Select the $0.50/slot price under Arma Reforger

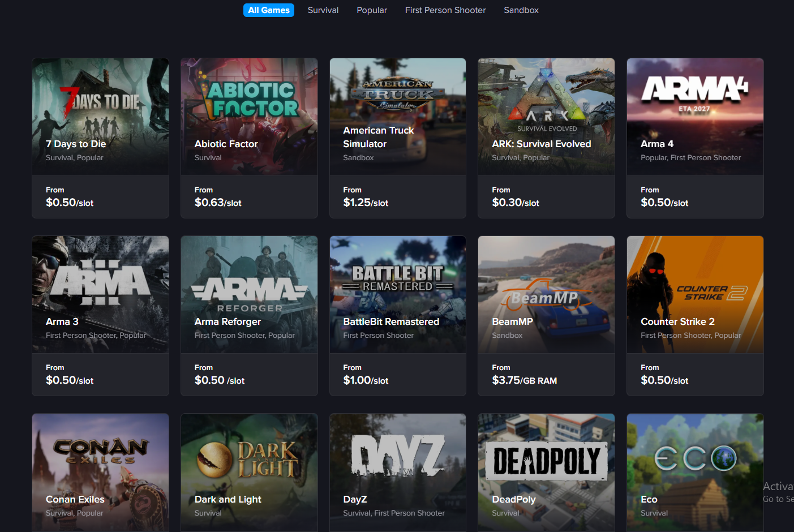(x=220, y=380)
